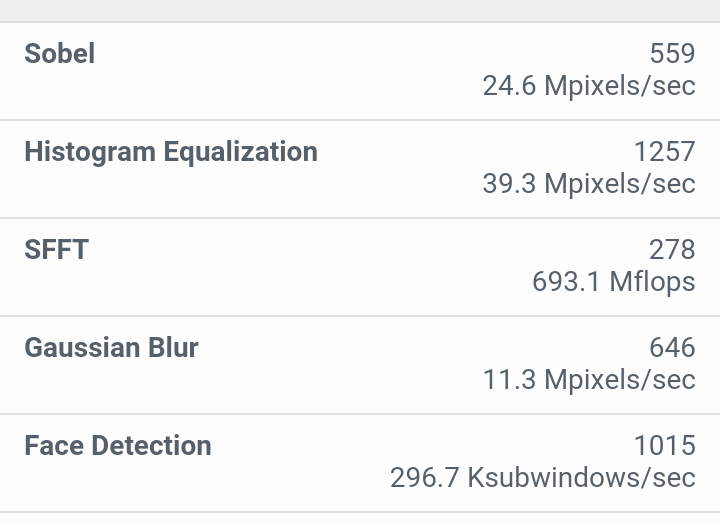Click the Face Detection score 1015
The image size is (720, 525).
point(664,445)
